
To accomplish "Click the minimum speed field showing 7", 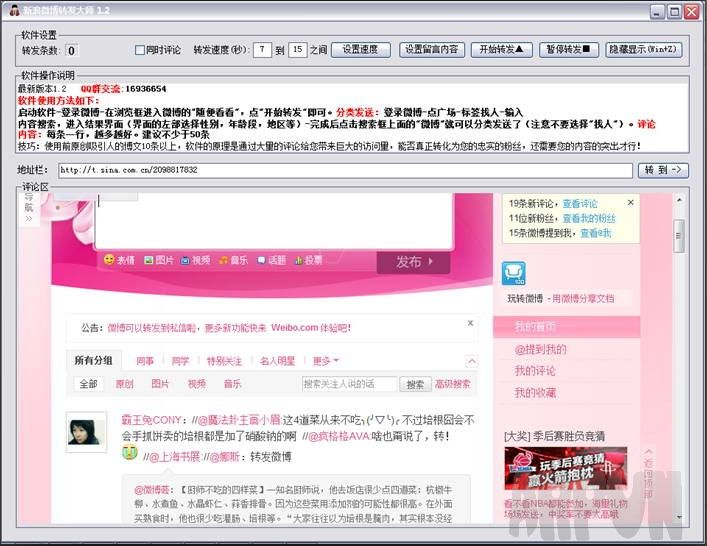I will tap(262, 50).
